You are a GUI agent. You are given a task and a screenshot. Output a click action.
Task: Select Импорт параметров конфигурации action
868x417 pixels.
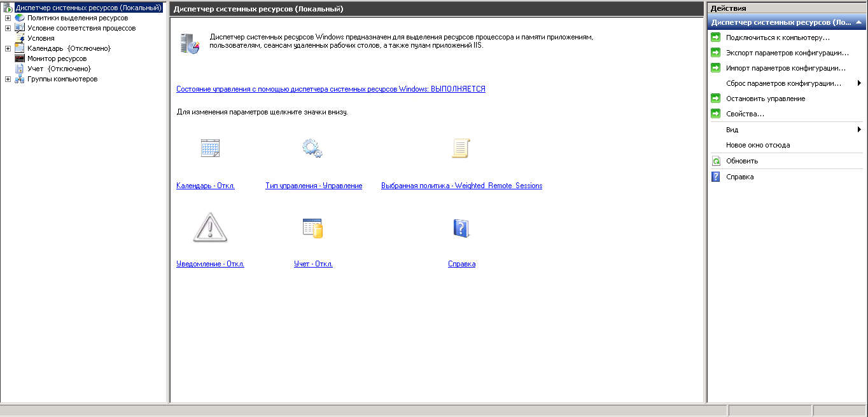[786, 68]
